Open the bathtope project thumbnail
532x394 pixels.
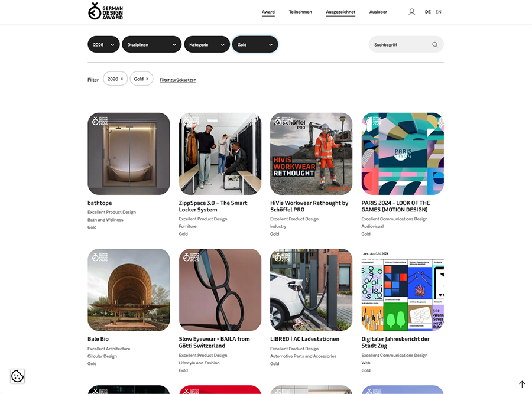point(129,154)
